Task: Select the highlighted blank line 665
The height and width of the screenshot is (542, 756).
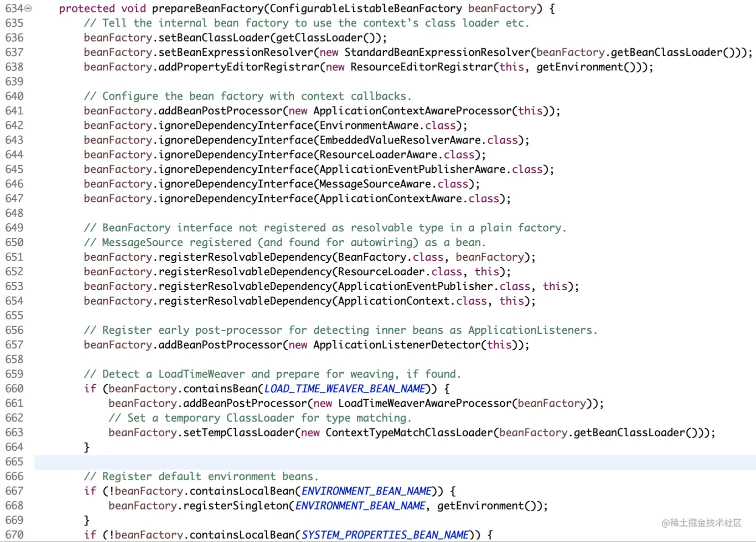Action: click(200, 462)
